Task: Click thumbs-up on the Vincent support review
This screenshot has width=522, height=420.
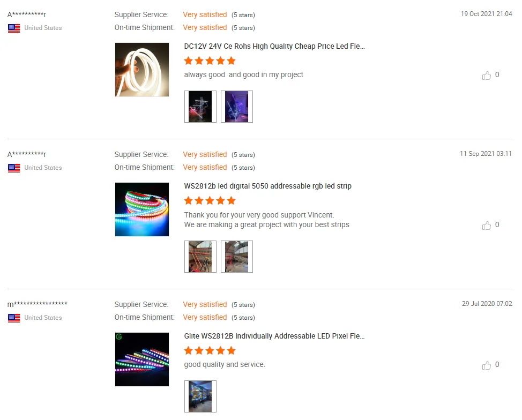Action: [x=487, y=226]
